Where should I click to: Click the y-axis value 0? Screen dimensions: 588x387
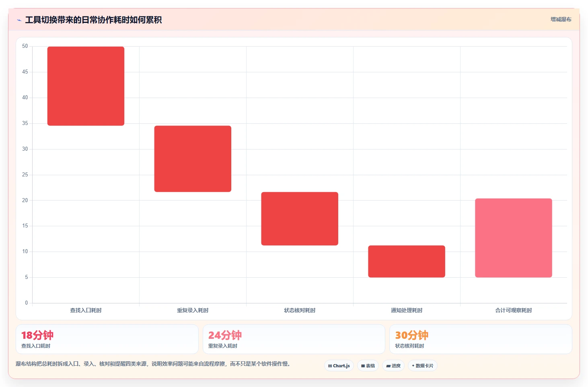[x=27, y=303]
